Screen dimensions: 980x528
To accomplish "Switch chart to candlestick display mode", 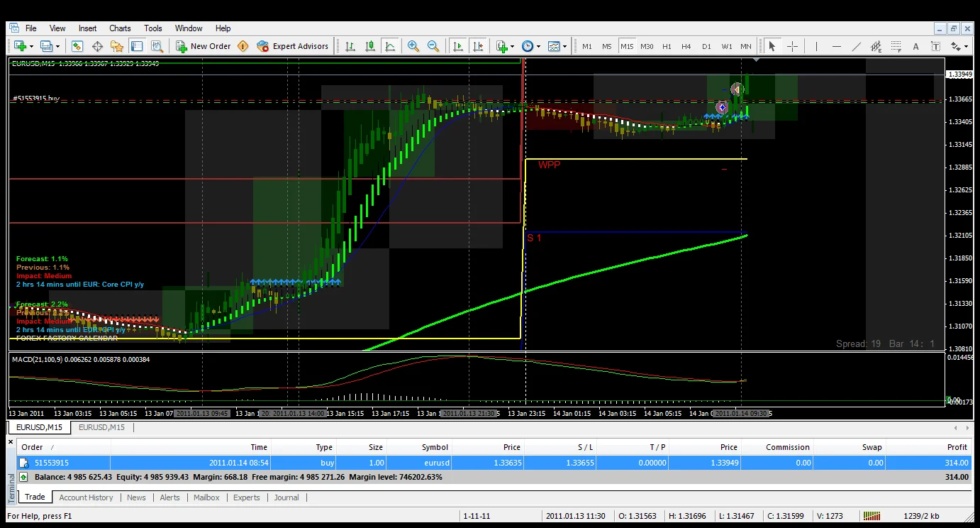I will point(370,46).
